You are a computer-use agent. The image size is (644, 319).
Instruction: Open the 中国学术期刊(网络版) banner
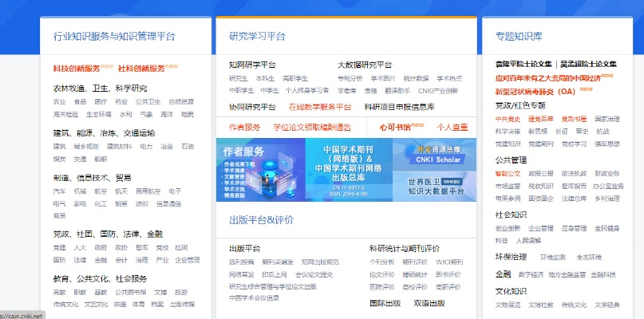[349, 170]
